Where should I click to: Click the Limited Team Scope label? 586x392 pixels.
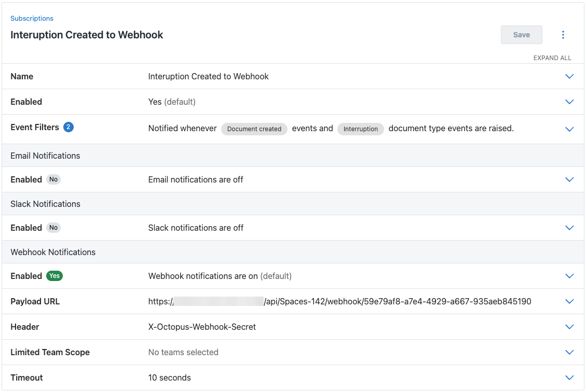pyautogui.click(x=50, y=352)
